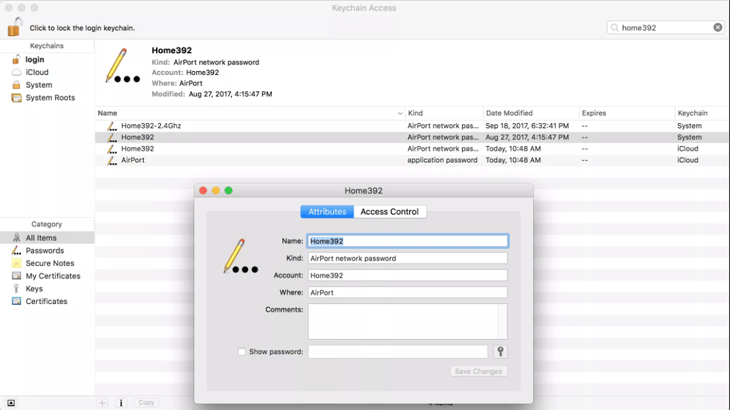This screenshot has width=730, height=410.
Task: Click the Save Changes button
Action: 478,371
